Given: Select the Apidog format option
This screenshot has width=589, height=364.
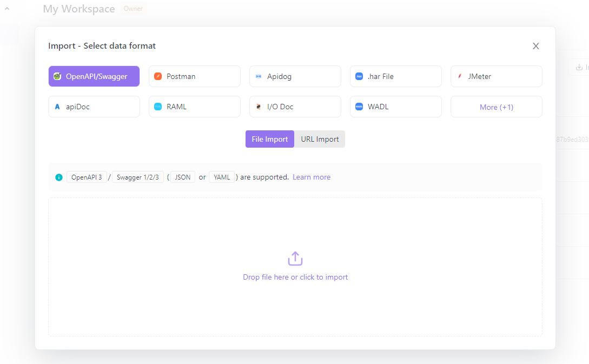Looking at the screenshot, I should [295, 76].
